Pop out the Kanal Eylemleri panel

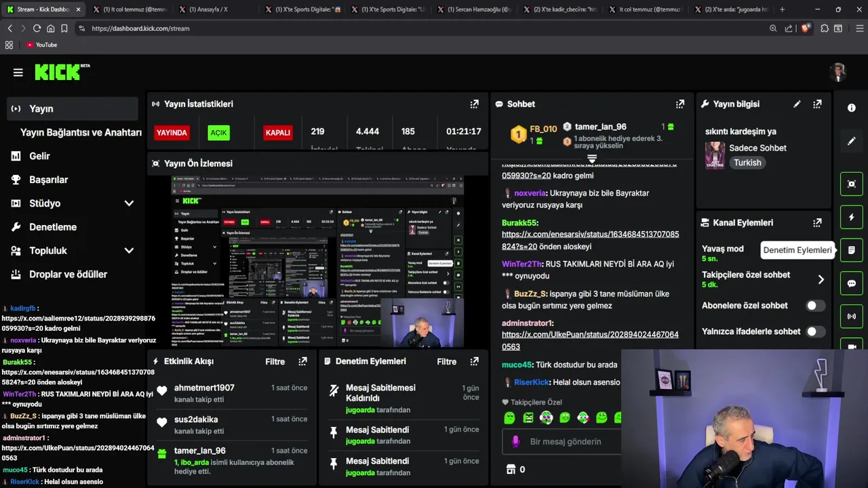tap(817, 222)
